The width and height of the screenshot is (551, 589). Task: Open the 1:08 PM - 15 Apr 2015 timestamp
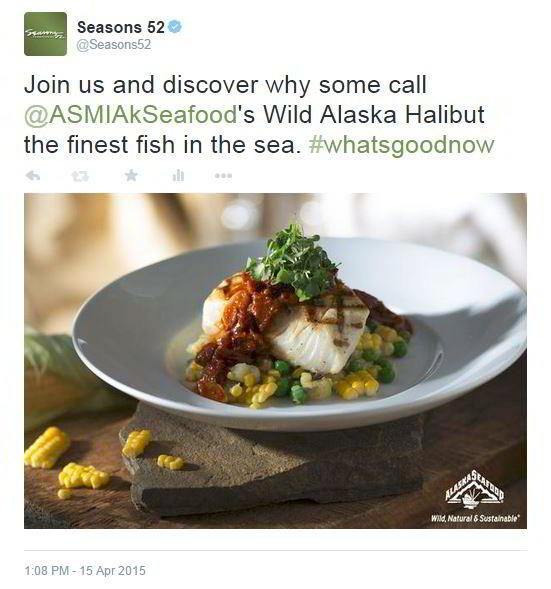point(85,571)
